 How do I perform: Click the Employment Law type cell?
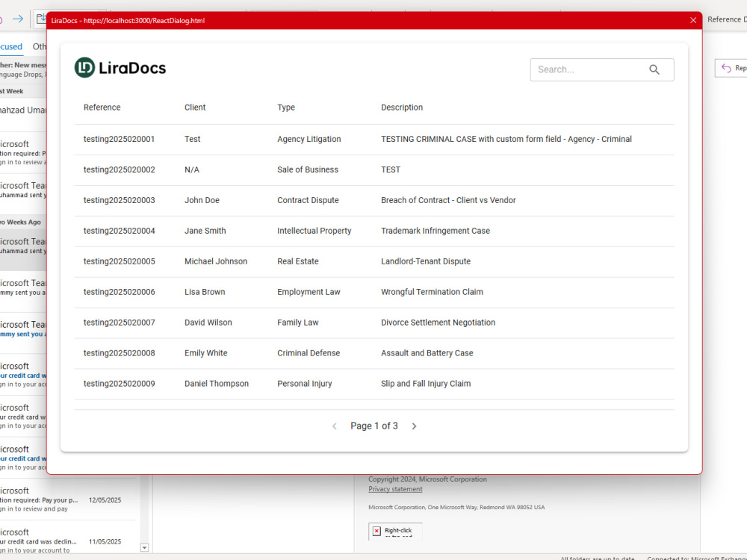tap(309, 292)
